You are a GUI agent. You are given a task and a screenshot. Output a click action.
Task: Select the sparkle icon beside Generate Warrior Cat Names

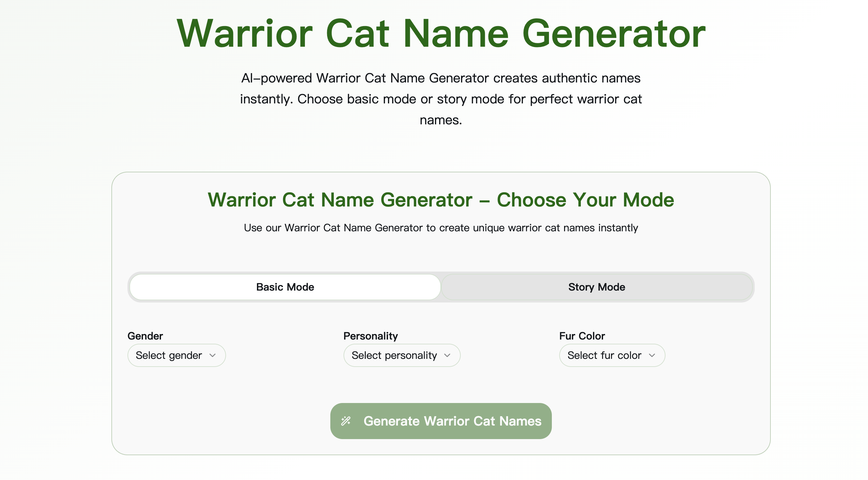tap(347, 421)
